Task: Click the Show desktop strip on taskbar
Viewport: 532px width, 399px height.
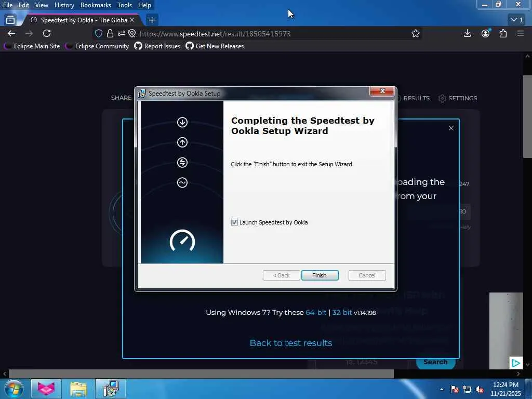Action: click(528, 389)
